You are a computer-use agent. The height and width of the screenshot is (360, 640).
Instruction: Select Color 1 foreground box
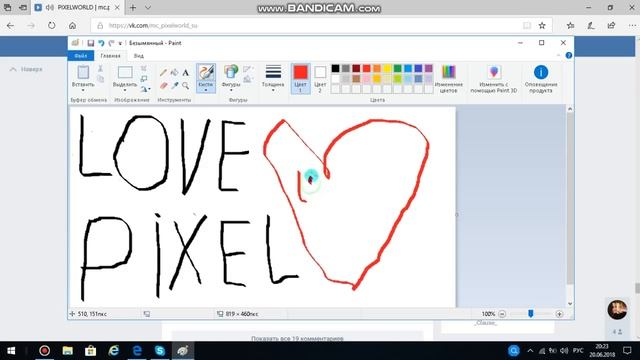(x=300, y=79)
